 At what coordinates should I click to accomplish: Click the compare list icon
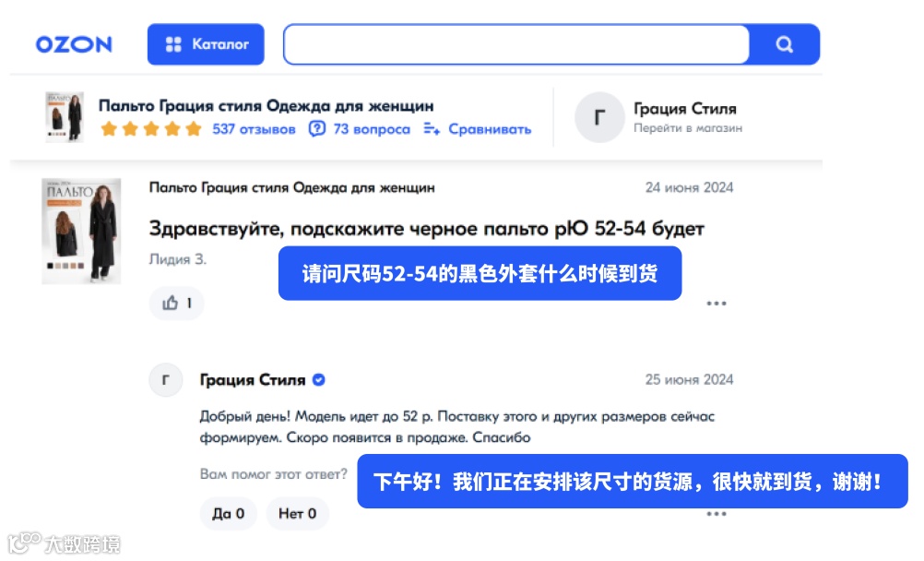pos(432,128)
